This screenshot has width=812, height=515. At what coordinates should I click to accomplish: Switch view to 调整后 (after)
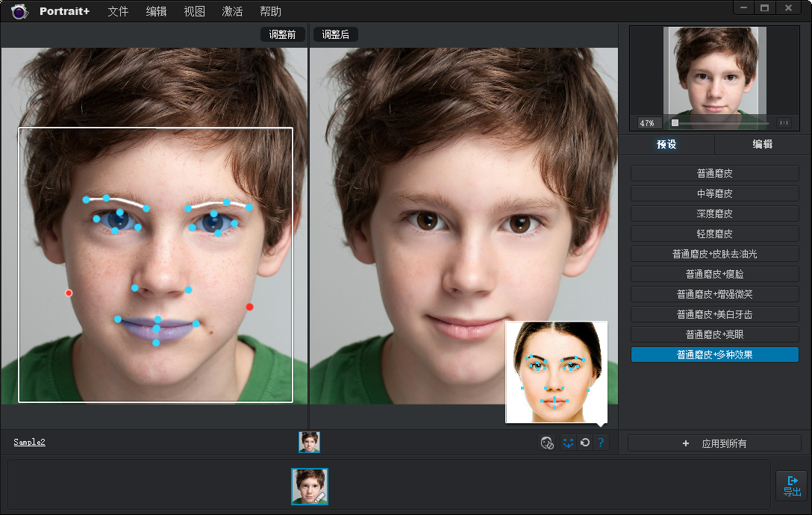(335, 34)
